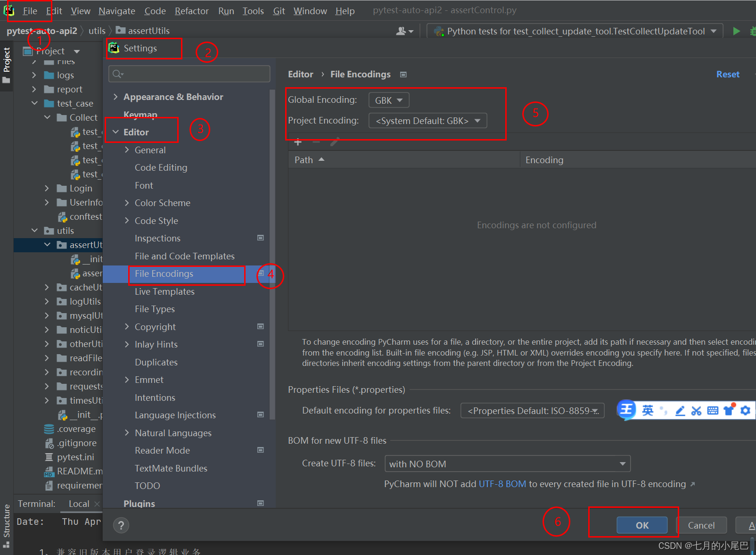Open the Navigate menu
Viewport: 756px width, 555px height.
(x=117, y=11)
